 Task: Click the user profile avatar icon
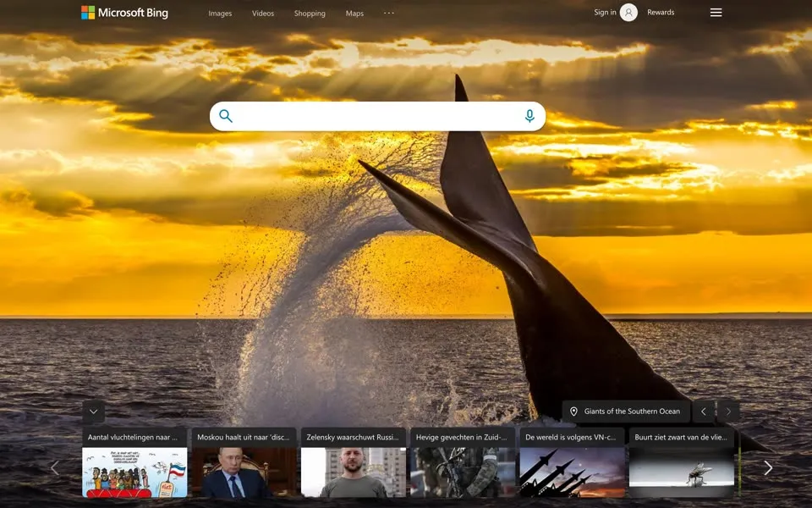628,13
